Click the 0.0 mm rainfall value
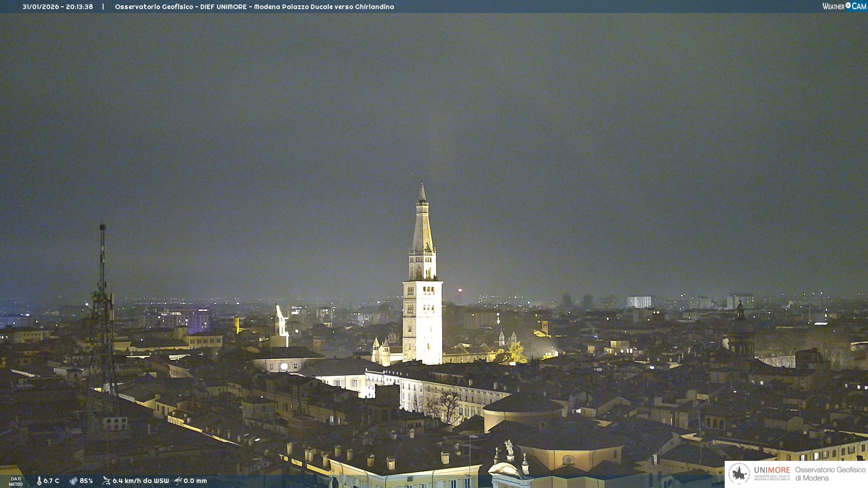 pyautogui.click(x=195, y=481)
